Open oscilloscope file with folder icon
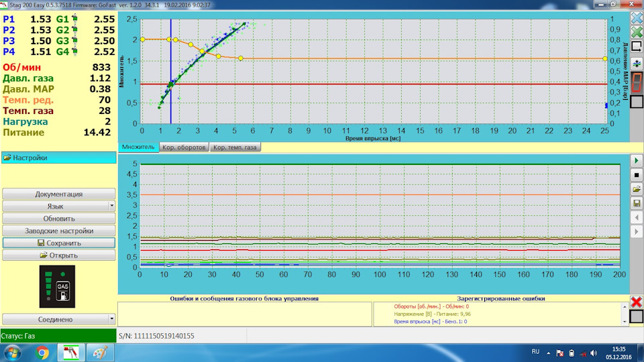Viewport: 644px width, 362px height. point(637,189)
